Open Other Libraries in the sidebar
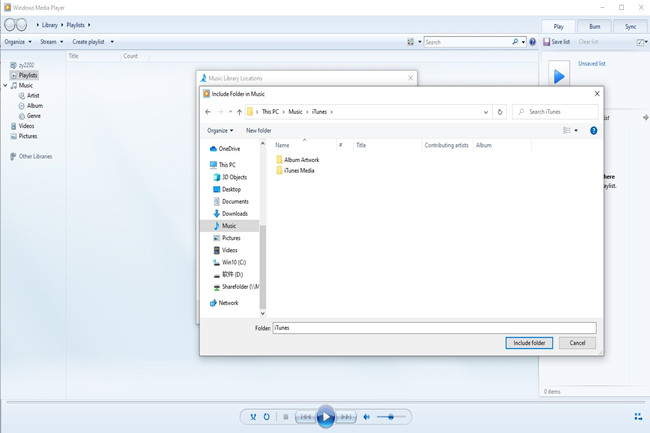This screenshot has width=650, height=433. (x=31, y=157)
